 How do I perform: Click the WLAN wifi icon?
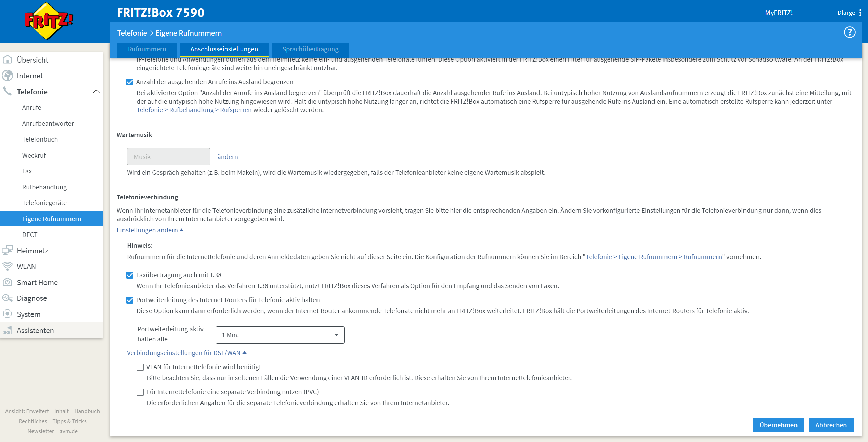[x=8, y=266]
